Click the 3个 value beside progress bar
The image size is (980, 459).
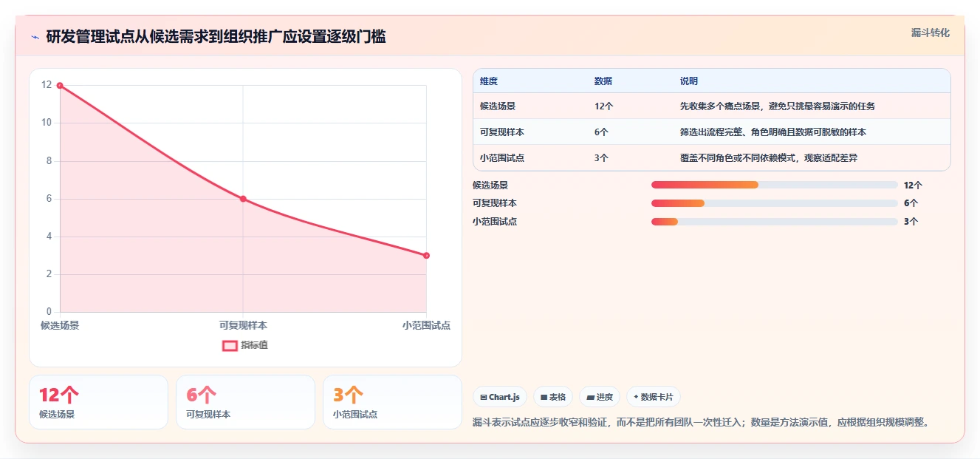(x=911, y=222)
